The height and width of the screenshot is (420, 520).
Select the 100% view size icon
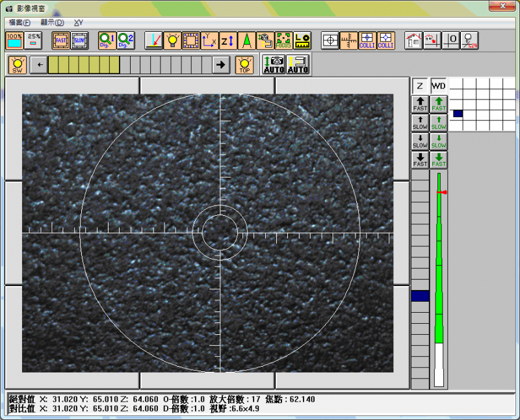(x=14, y=41)
